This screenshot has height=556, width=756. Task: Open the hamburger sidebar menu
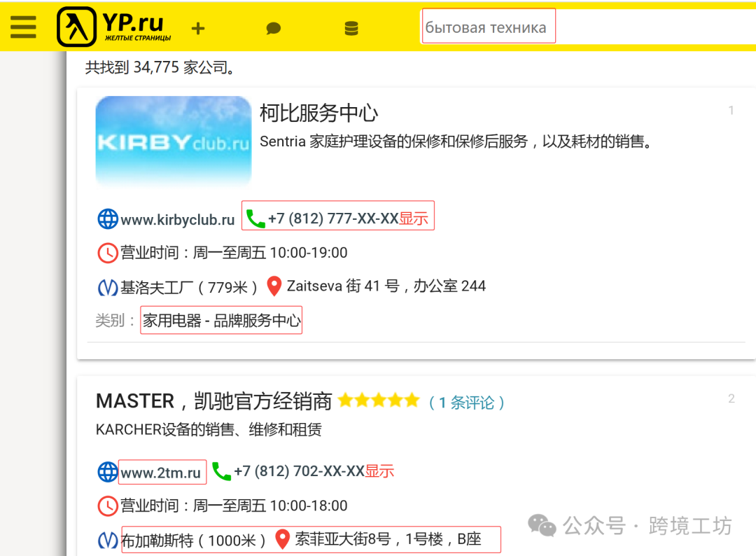click(23, 27)
